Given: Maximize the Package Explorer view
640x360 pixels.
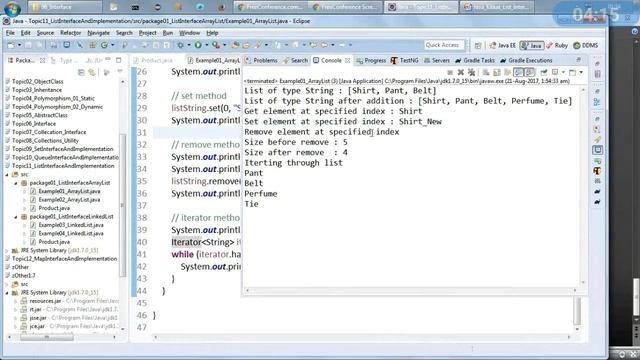Looking at the screenshot, I should point(118,60).
